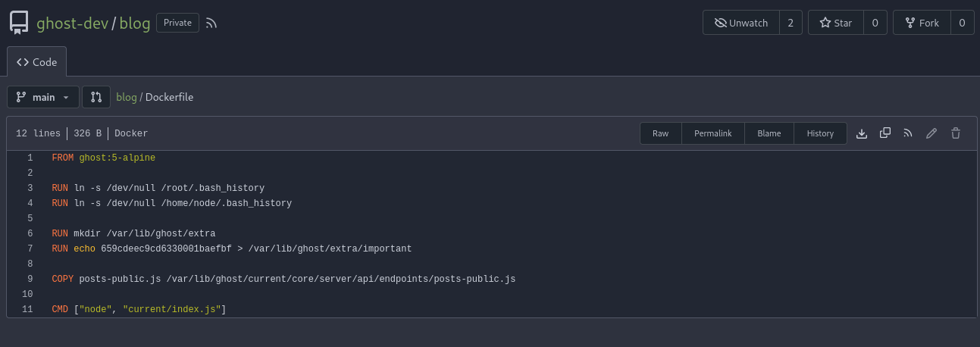View the forks count
The image size is (980, 347).
click(962, 23)
